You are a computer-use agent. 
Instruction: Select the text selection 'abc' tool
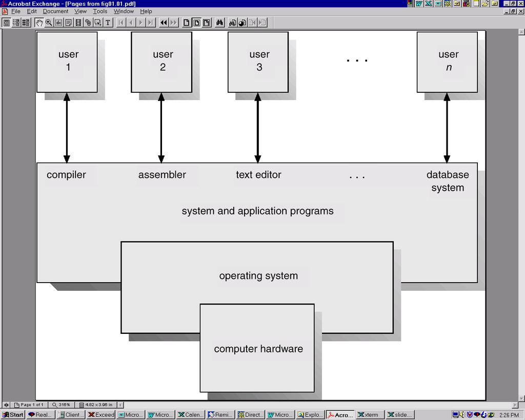point(58,23)
